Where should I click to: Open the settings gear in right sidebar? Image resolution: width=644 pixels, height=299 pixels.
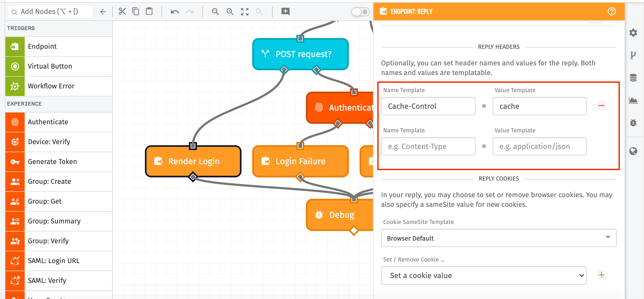633,33
